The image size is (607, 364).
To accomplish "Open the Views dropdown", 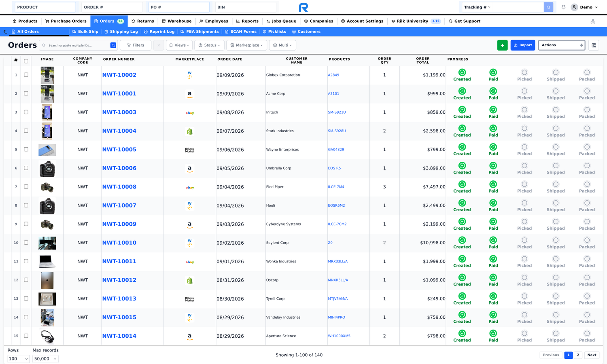I will coord(179,45).
